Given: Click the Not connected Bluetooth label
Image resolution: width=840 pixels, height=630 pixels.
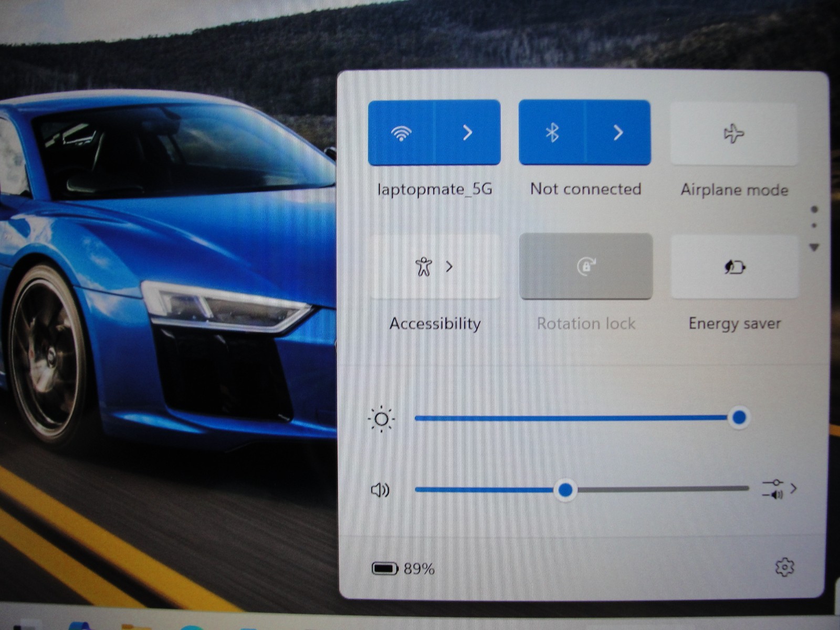Looking at the screenshot, I should [585, 188].
